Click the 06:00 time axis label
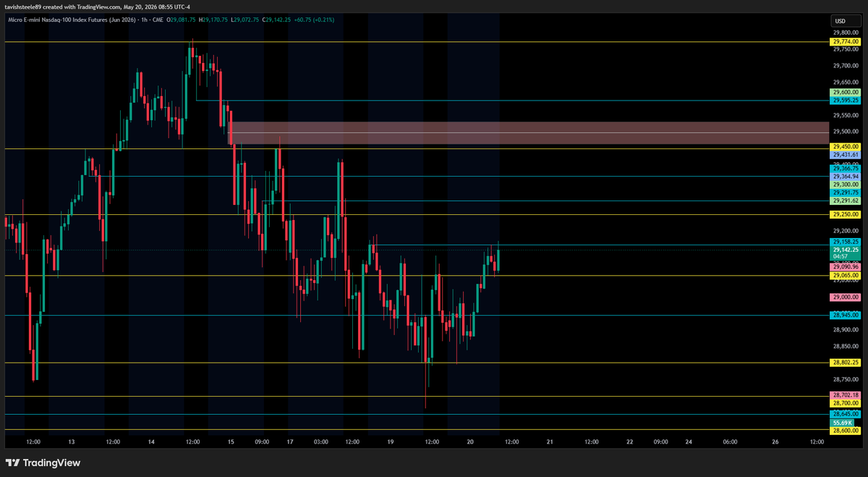The height and width of the screenshot is (477, 868). (x=729, y=442)
